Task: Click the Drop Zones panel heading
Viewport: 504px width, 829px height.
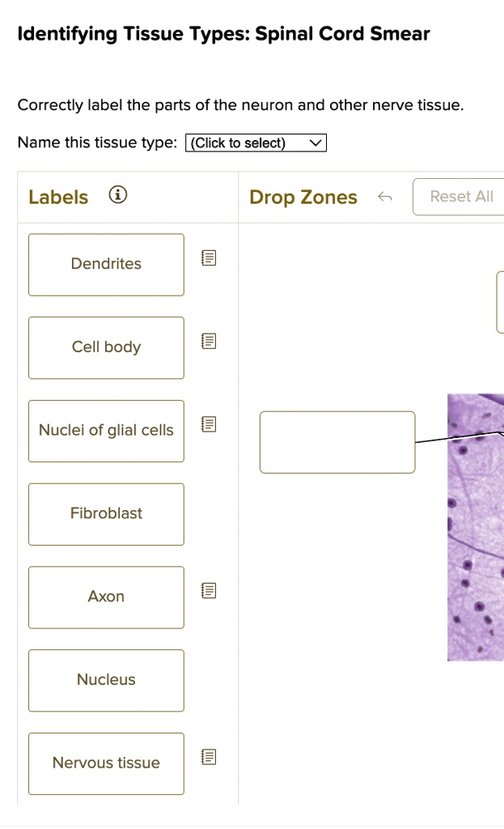Action: (303, 197)
